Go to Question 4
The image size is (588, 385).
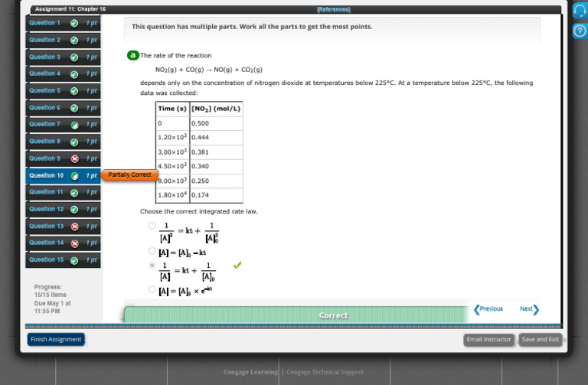[63, 73]
